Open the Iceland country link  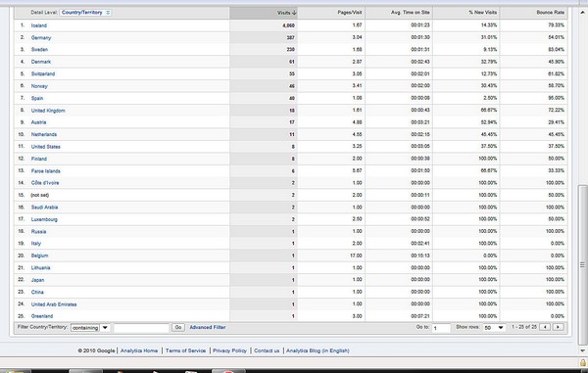39,25
